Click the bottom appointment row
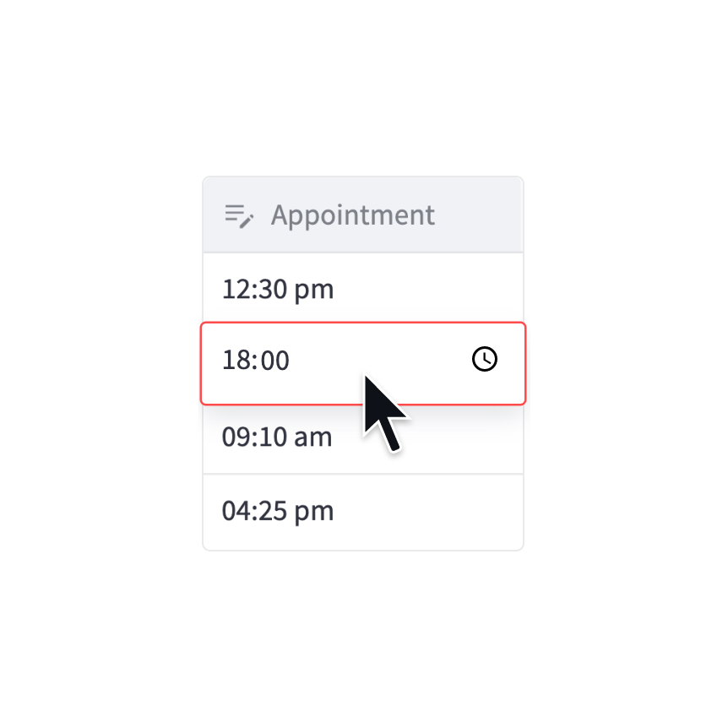 [x=279, y=511]
